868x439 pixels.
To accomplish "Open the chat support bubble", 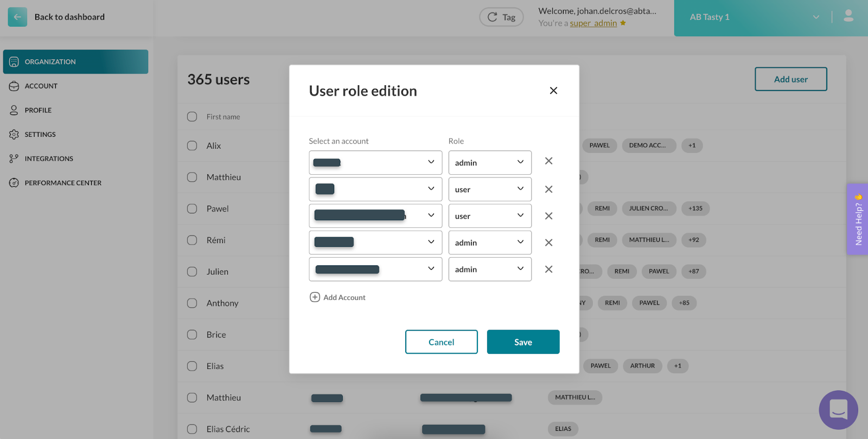I will tap(838, 410).
